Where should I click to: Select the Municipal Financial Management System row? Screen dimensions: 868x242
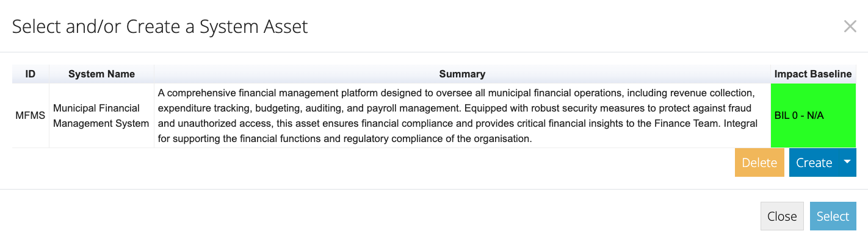[x=434, y=115]
